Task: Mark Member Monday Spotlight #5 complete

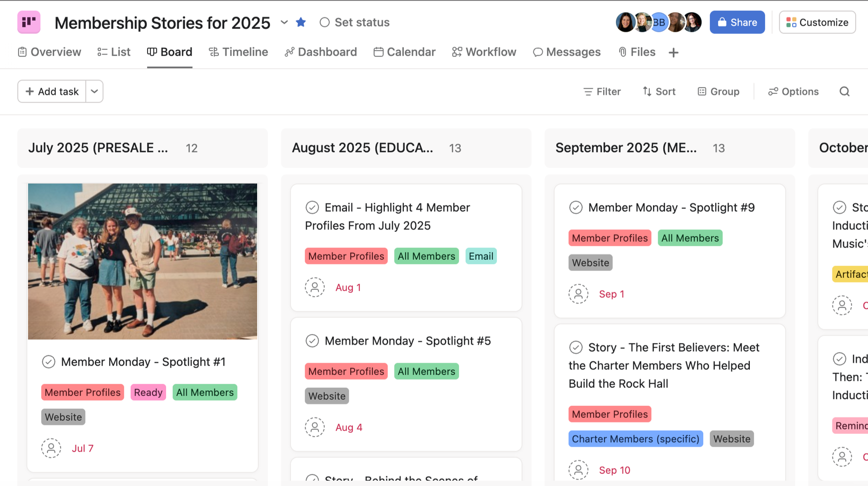Action: point(312,341)
